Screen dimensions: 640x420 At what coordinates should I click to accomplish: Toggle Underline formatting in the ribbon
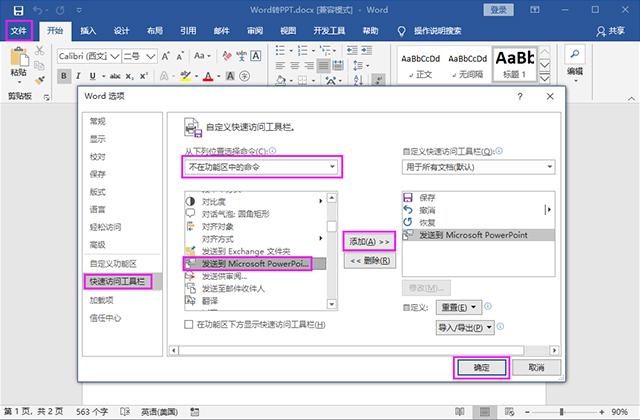[x=93, y=76]
